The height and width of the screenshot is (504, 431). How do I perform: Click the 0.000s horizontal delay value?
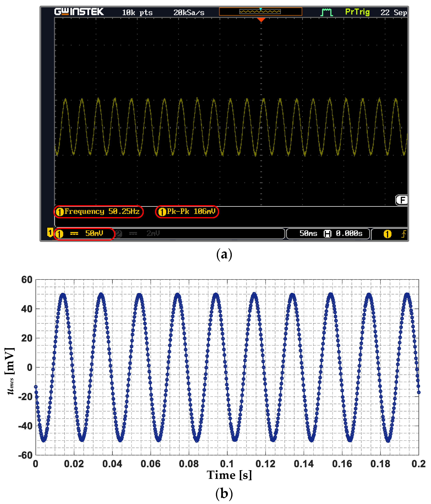(349, 234)
